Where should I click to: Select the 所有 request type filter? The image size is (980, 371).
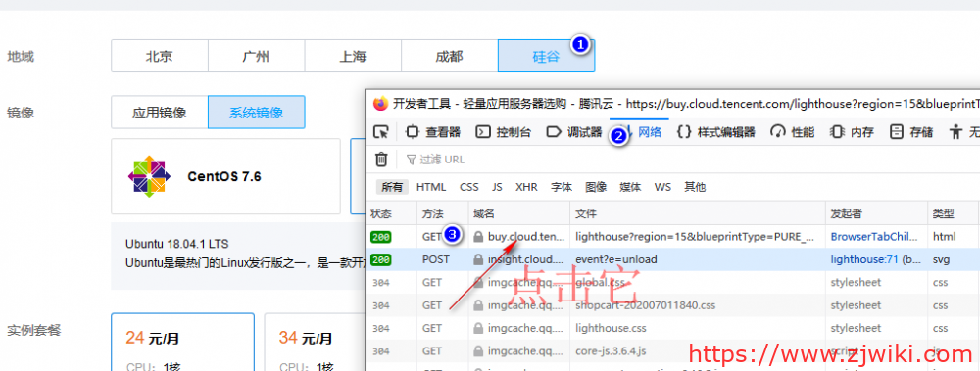point(392,187)
